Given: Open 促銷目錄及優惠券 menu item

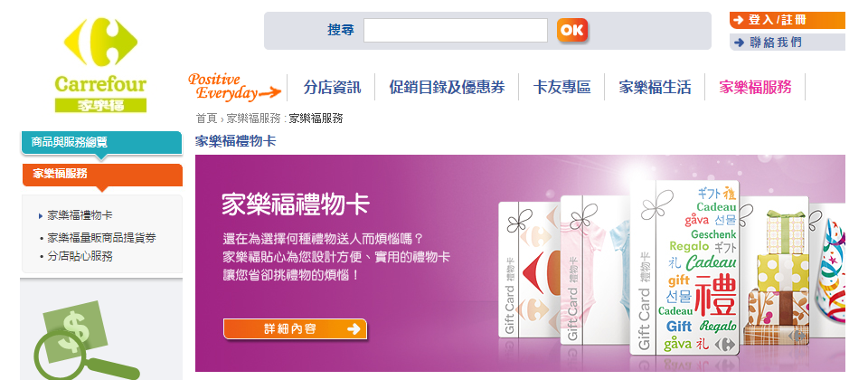Looking at the screenshot, I should point(447,87).
